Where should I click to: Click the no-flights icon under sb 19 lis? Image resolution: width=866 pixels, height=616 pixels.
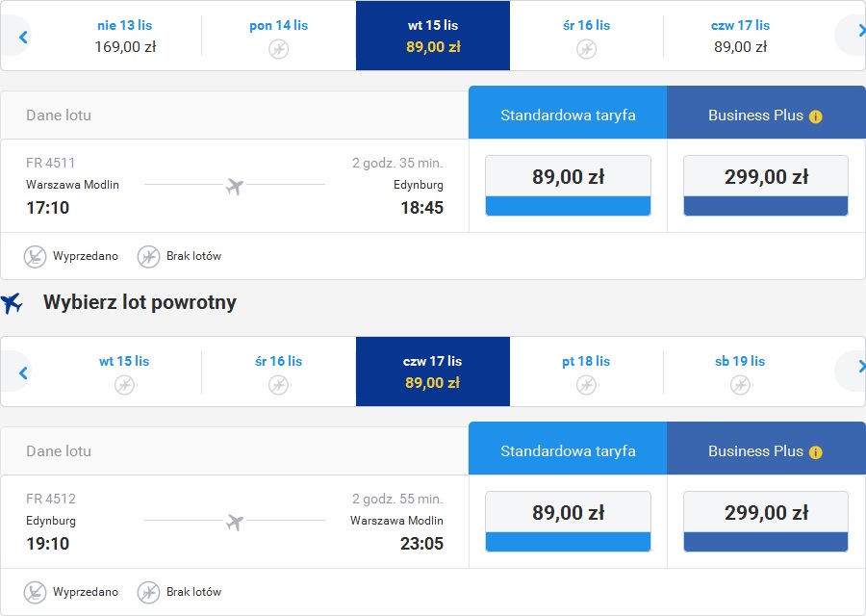point(740,384)
